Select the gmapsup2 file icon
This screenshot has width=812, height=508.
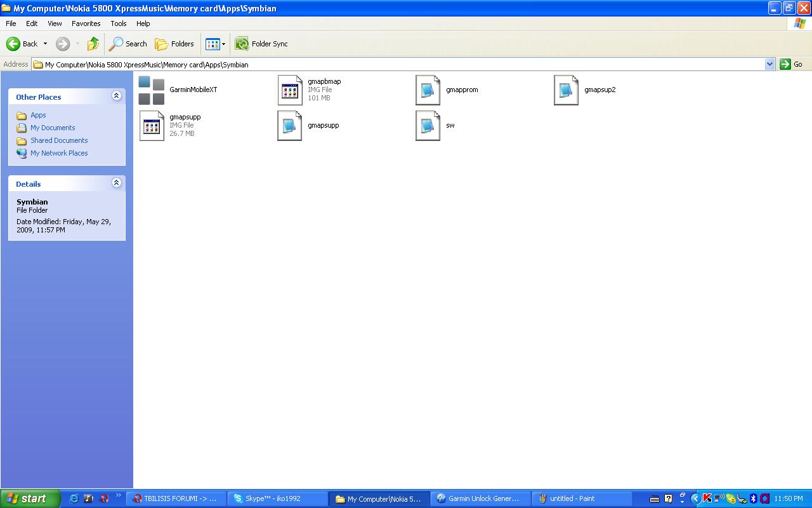[x=566, y=90]
